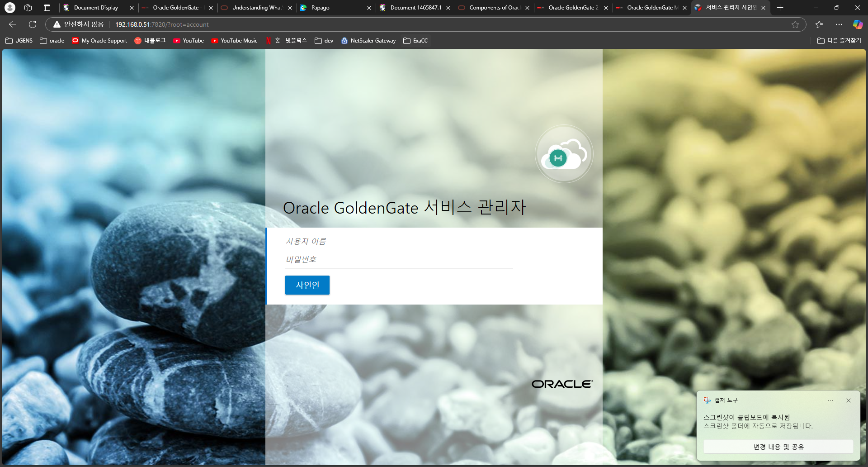The height and width of the screenshot is (467, 868).
Task: Open the YouTube bookmark
Action: click(189, 41)
